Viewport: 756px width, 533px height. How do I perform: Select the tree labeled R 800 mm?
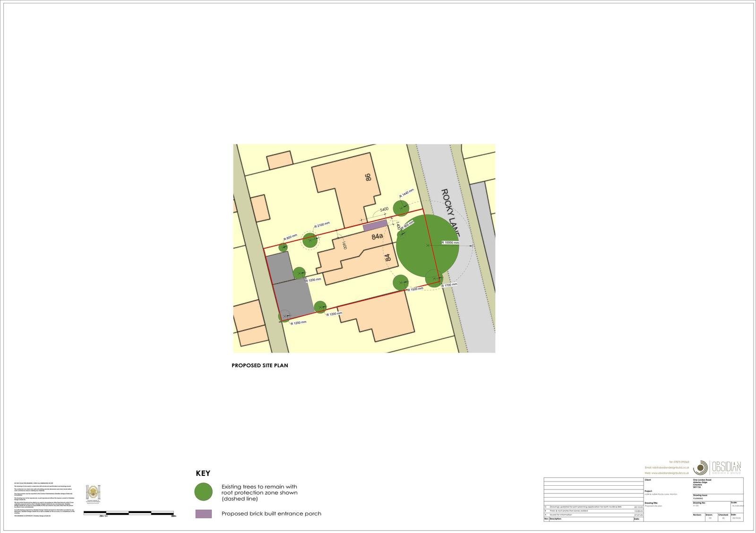[283, 247]
